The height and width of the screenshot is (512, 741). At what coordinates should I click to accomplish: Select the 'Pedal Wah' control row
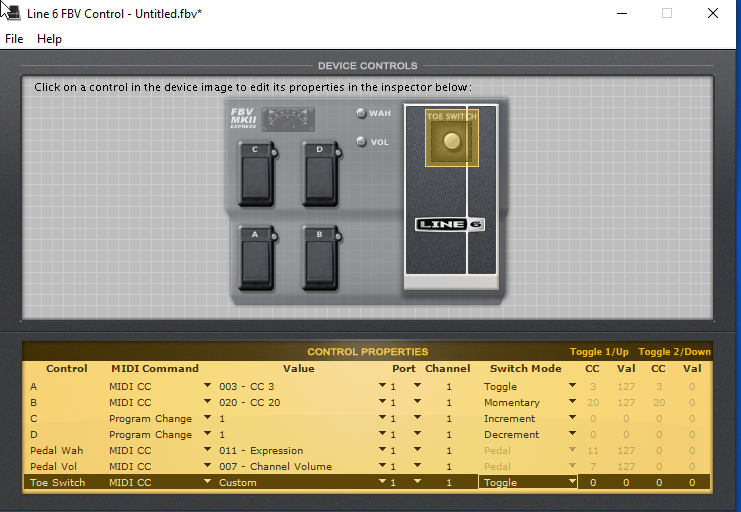click(x=367, y=450)
